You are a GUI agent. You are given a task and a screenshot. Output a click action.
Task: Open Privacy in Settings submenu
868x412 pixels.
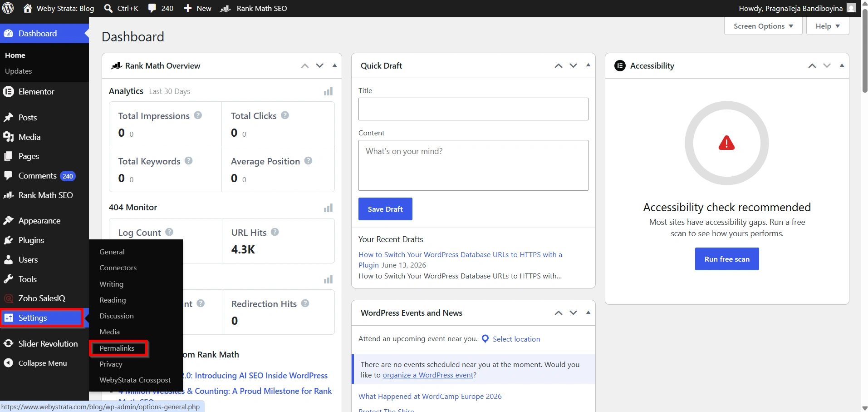coord(111,364)
